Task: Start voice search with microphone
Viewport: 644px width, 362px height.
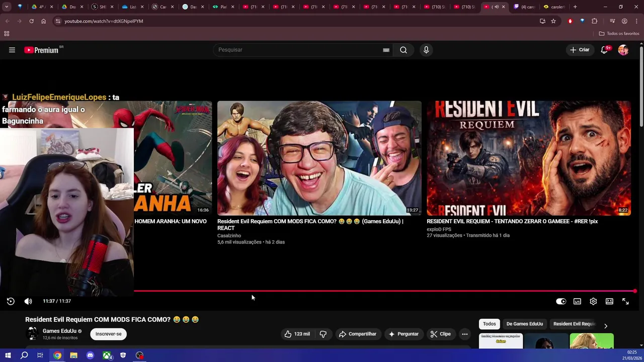Action: click(x=426, y=50)
